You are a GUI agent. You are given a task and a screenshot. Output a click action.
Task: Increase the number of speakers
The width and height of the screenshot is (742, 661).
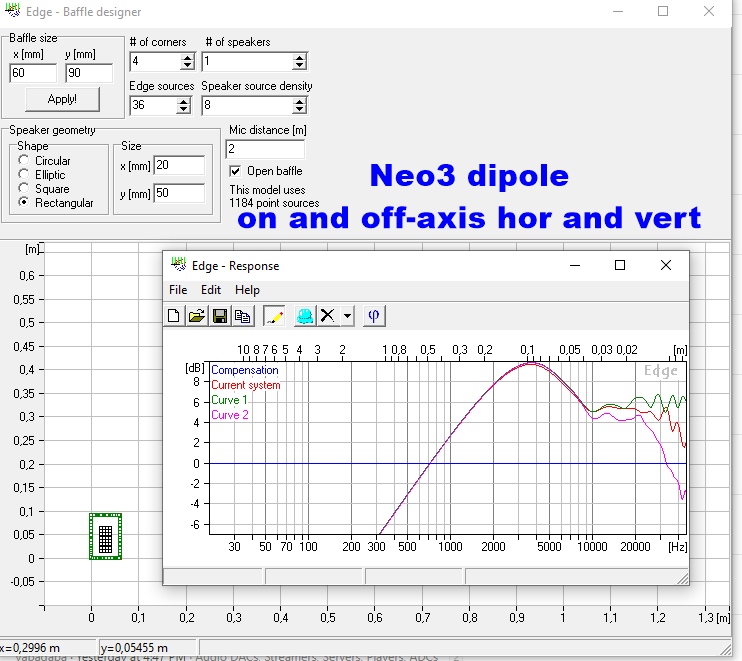pos(299,57)
